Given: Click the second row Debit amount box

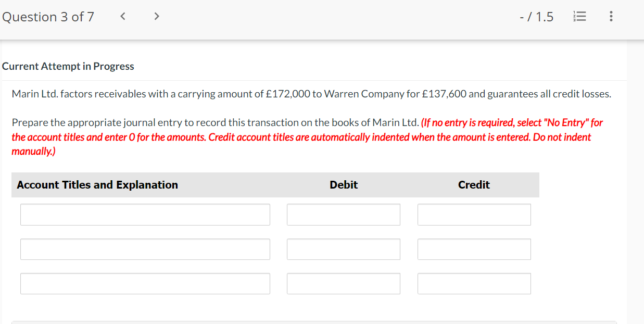Looking at the screenshot, I should tap(343, 249).
